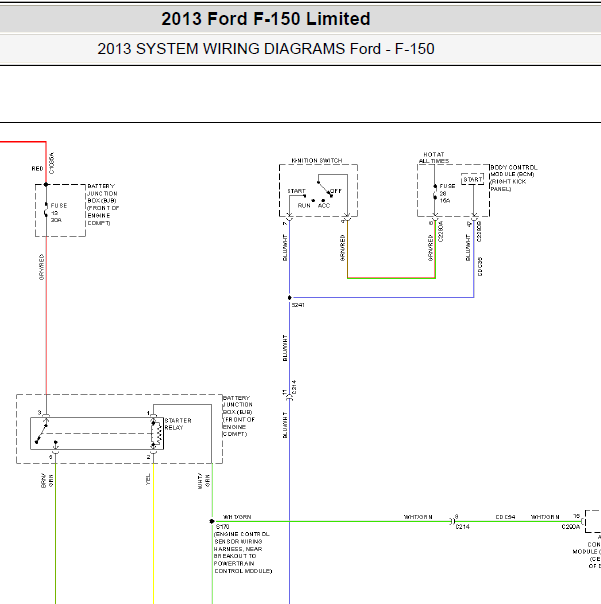
Task: Click the wire label below starter relay pin 5
Action: coord(47,481)
